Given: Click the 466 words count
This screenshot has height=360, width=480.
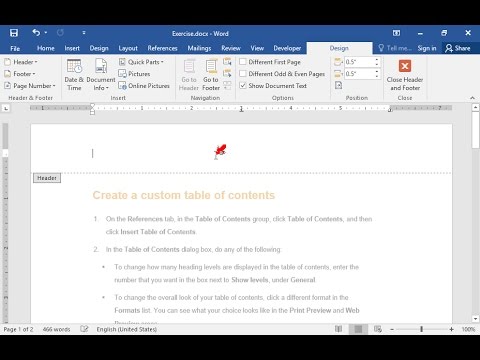Looking at the screenshot, I should pyautogui.click(x=56, y=329).
